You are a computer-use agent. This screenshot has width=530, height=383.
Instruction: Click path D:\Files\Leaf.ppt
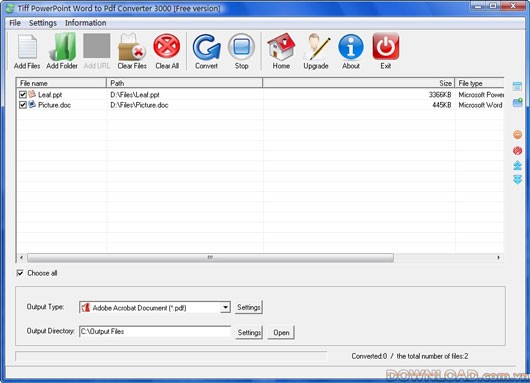[135, 95]
